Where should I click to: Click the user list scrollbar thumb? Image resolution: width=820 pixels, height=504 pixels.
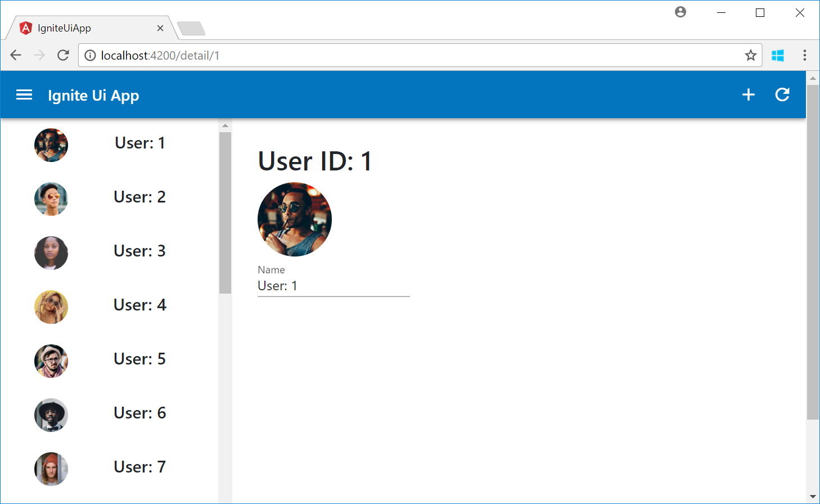tap(225, 214)
